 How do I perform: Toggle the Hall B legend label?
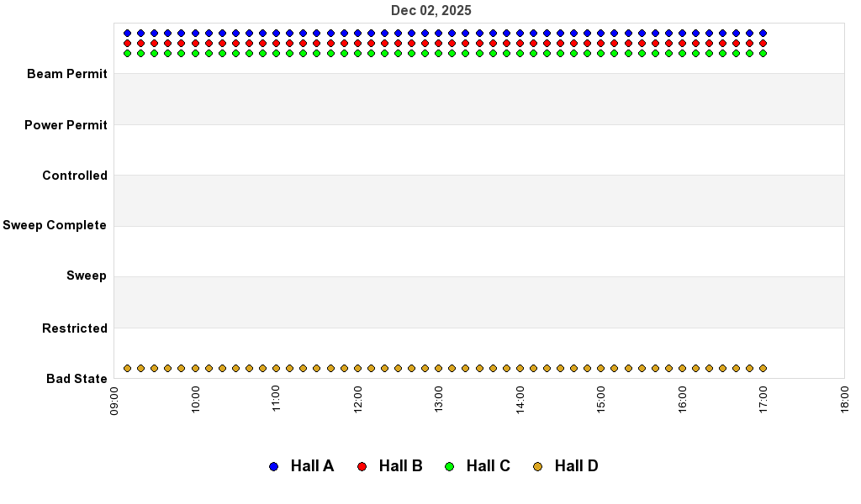point(400,466)
